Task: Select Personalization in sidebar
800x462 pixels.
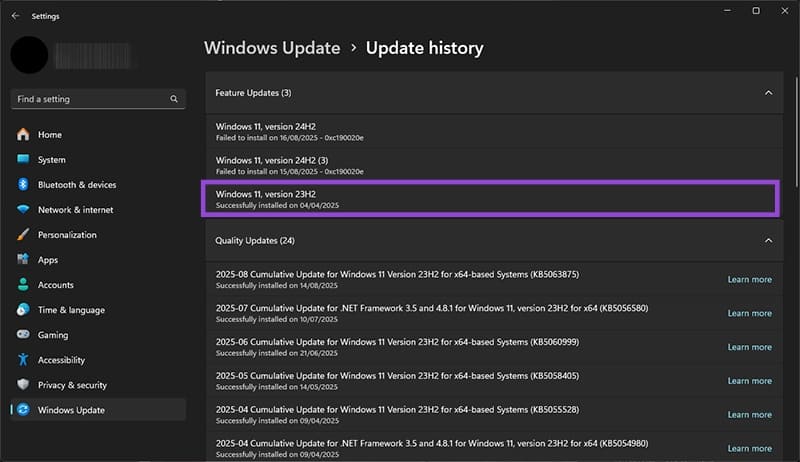Action: tap(67, 235)
